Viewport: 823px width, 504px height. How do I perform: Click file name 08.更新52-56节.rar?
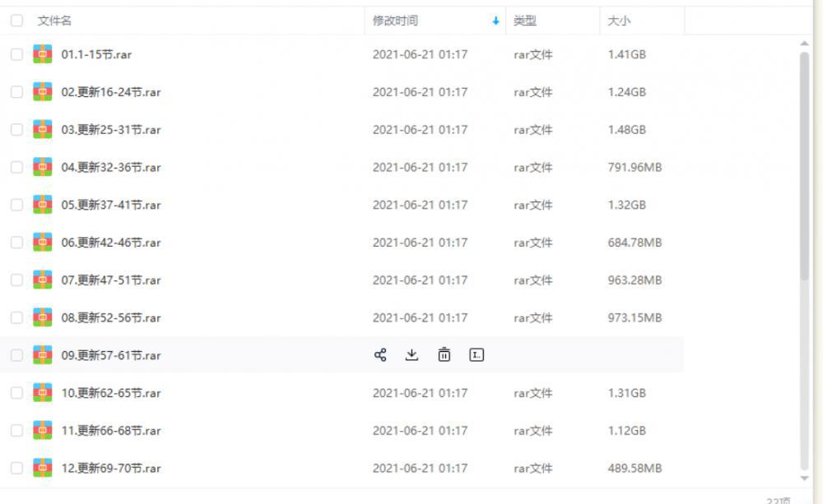(x=111, y=318)
